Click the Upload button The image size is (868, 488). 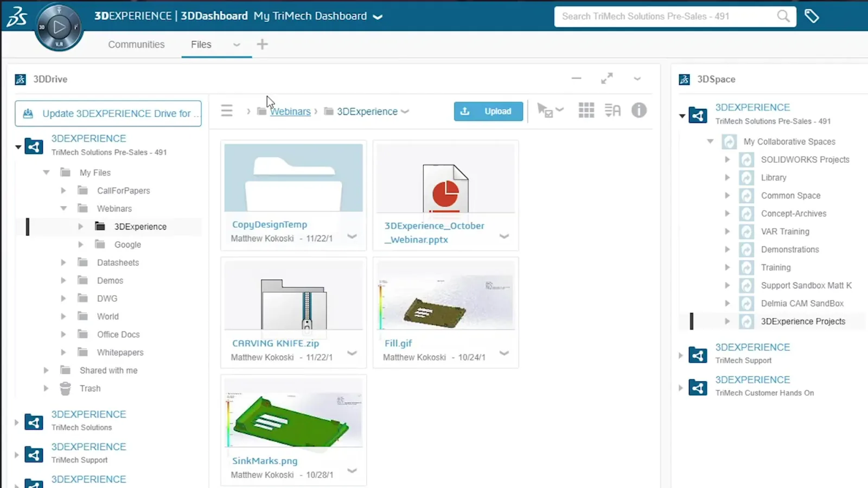[488, 111]
